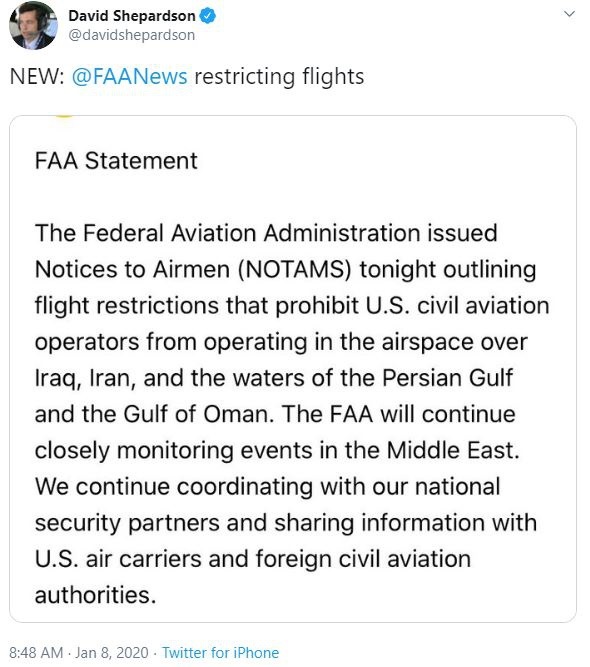Click the final word 'authorities.'
The width and height of the screenshot is (590, 667).
tap(96, 595)
